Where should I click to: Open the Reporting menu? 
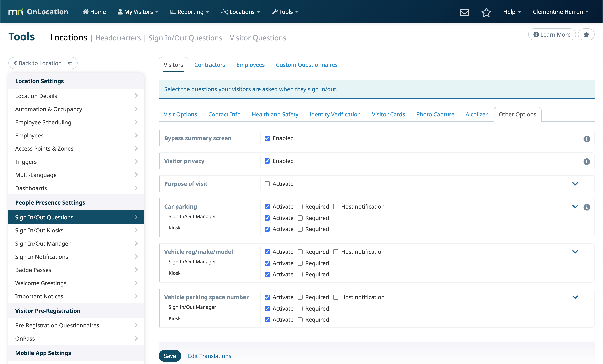[x=190, y=12]
